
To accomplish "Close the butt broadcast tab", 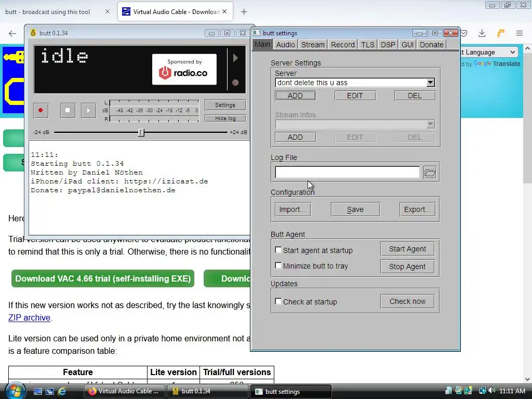I will point(107,11).
